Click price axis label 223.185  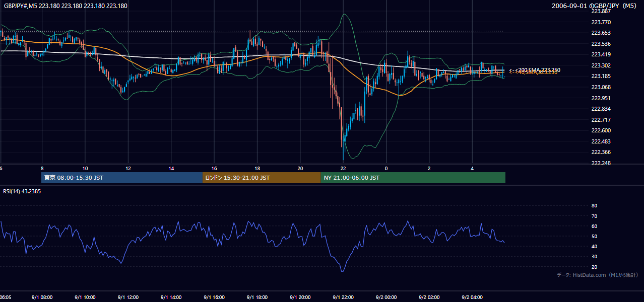coord(601,76)
